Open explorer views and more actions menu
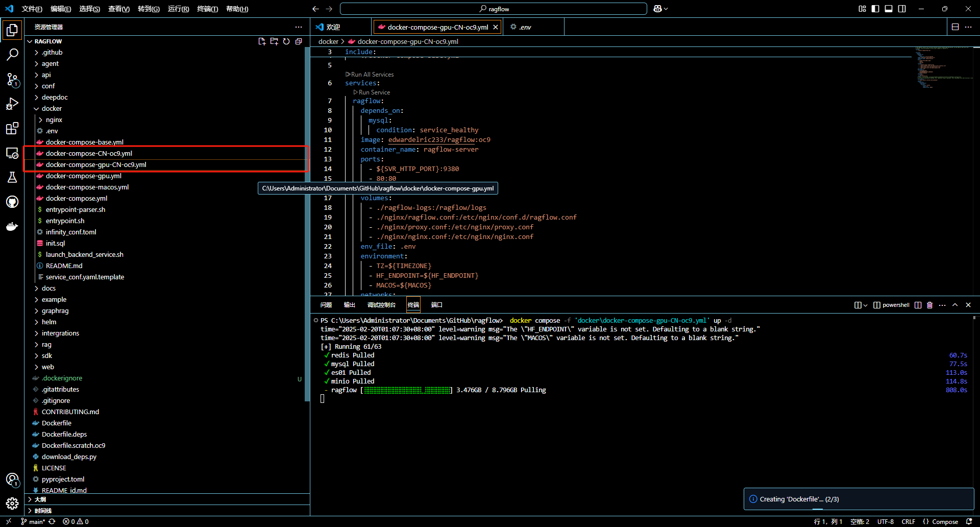The height and width of the screenshot is (527, 980). click(x=299, y=27)
